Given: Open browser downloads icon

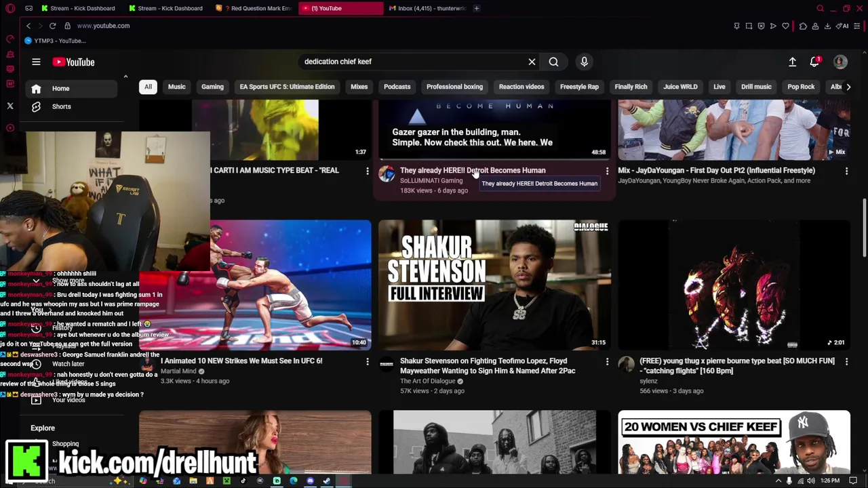Looking at the screenshot, I should pyautogui.click(x=828, y=26).
